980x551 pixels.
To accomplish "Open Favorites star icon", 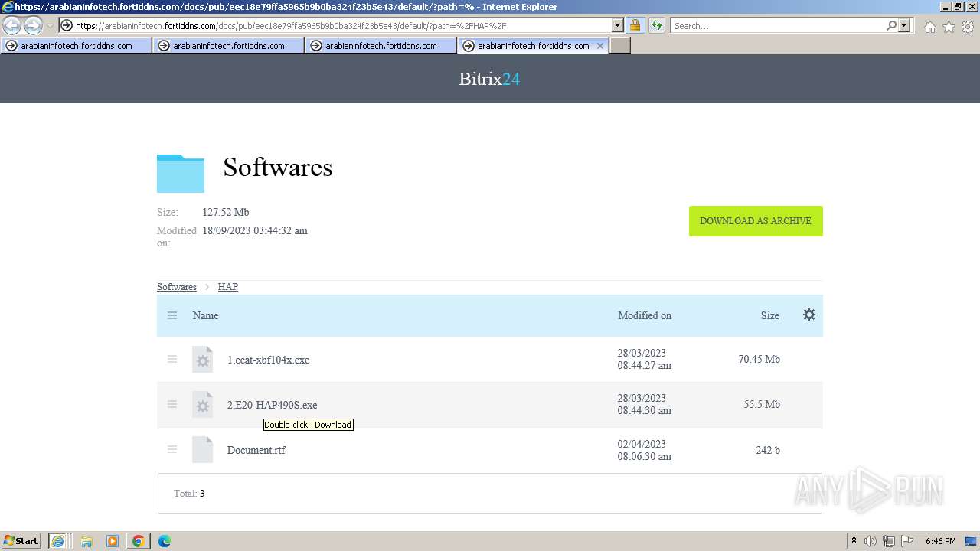I will (949, 27).
